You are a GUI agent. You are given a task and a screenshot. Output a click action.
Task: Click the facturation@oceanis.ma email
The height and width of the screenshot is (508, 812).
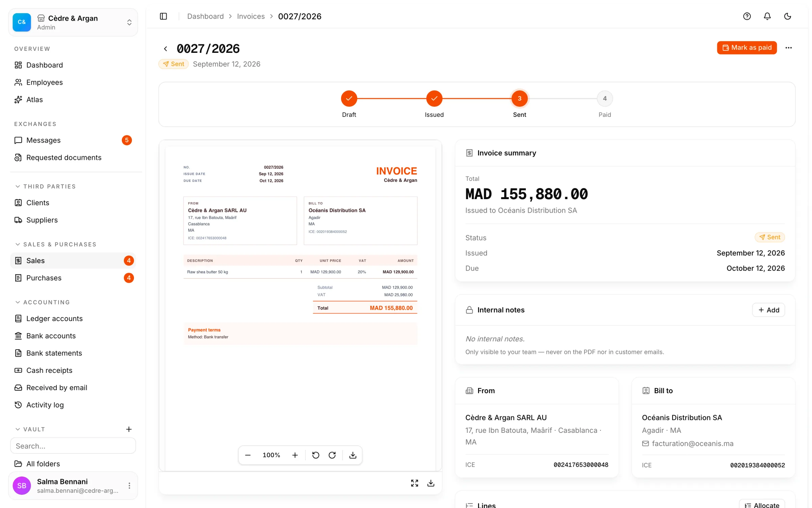point(692,444)
